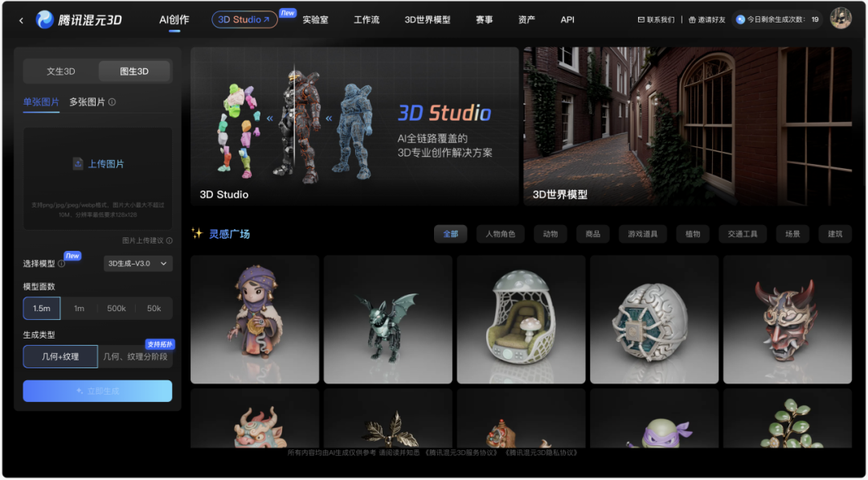This screenshot has height=480, width=868.
Task: Open the horned lion head model
Action: pyautogui.click(x=255, y=418)
